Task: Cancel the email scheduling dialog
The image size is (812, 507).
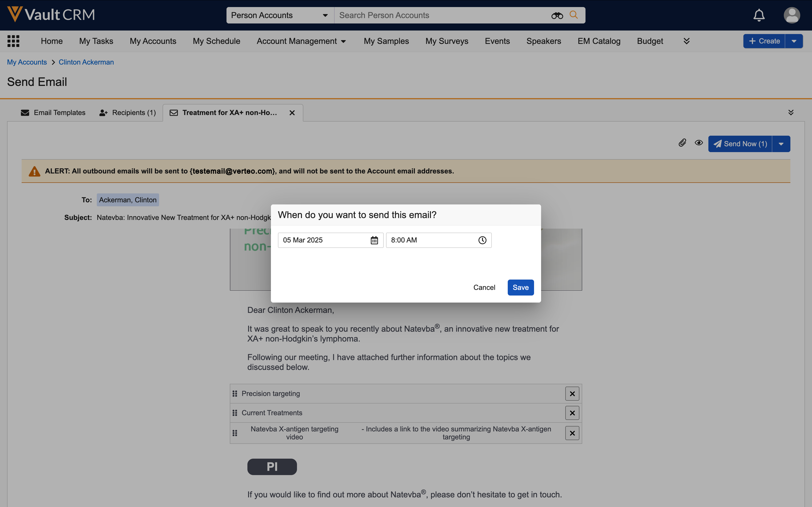Action: point(484,287)
